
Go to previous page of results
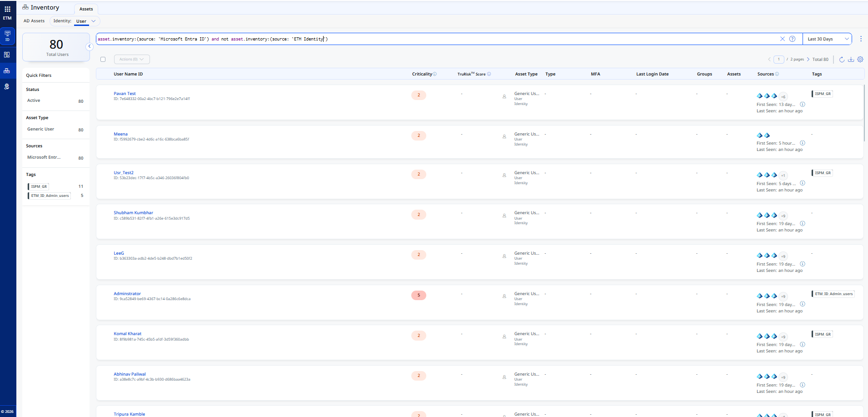click(769, 59)
